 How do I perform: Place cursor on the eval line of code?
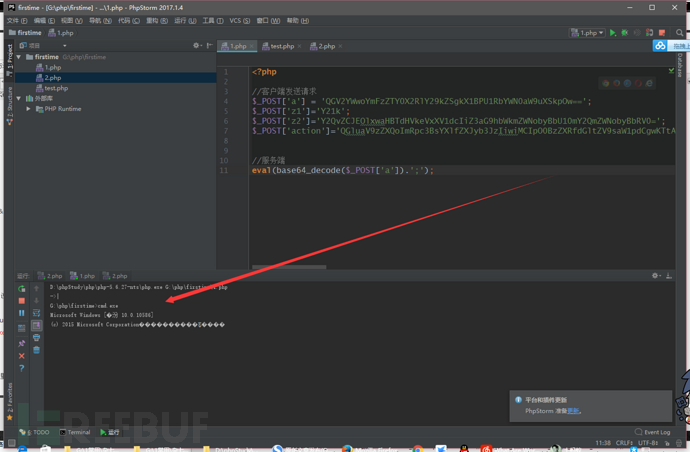342,170
